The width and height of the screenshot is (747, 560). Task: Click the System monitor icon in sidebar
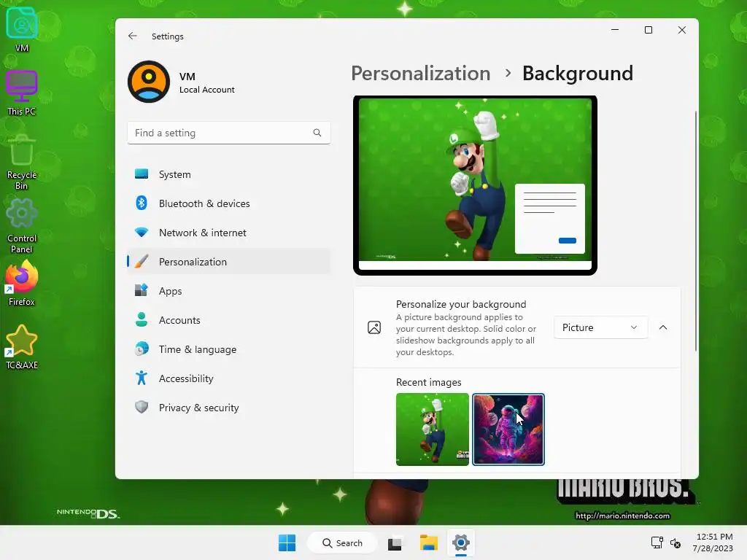(x=142, y=174)
